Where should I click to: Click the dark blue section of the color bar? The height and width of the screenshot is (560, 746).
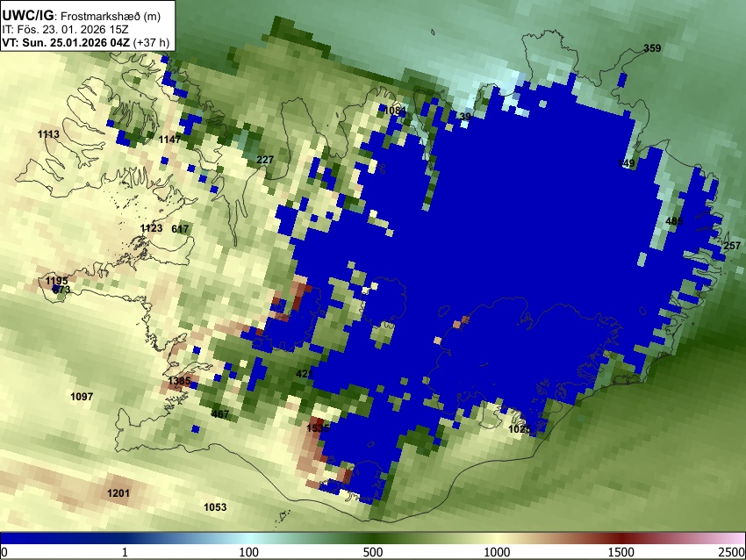click(x=61, y=538)
